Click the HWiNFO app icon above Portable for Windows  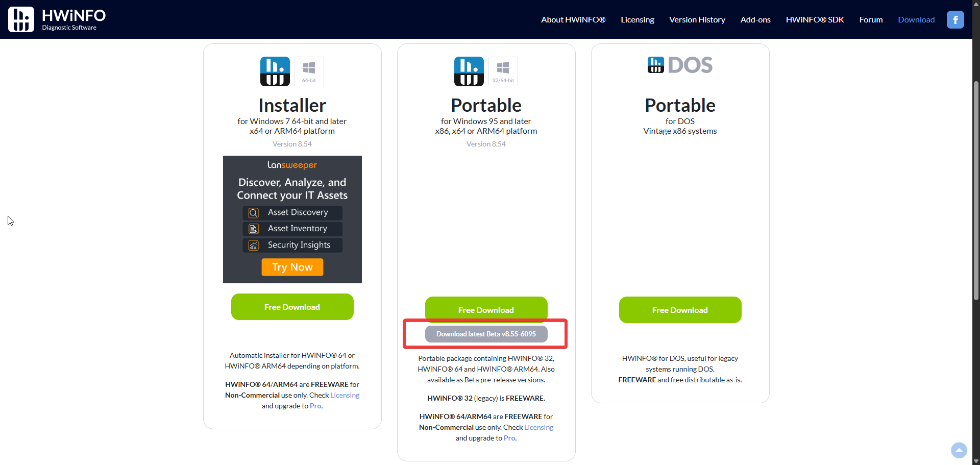tap(469, 71)
